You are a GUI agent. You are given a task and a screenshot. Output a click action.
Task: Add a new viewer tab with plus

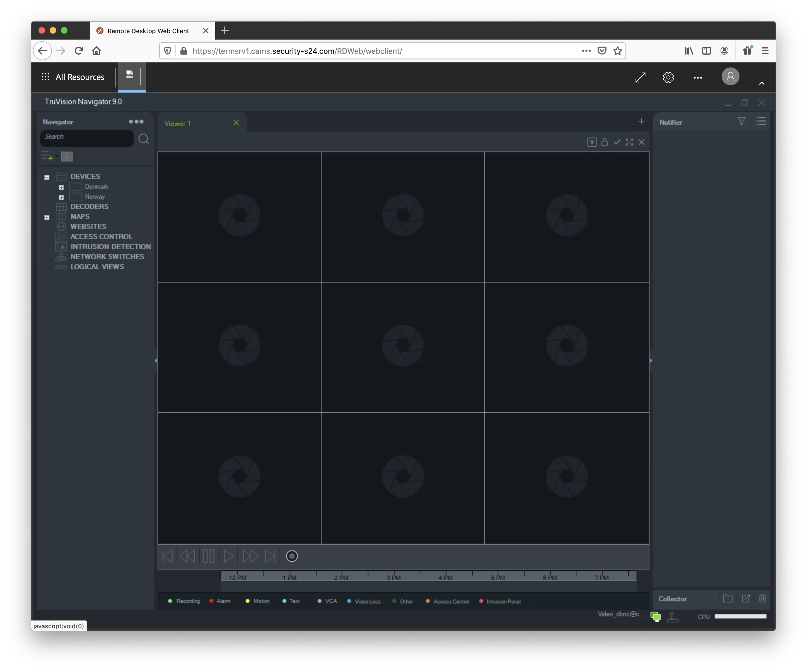pos(641,121)
